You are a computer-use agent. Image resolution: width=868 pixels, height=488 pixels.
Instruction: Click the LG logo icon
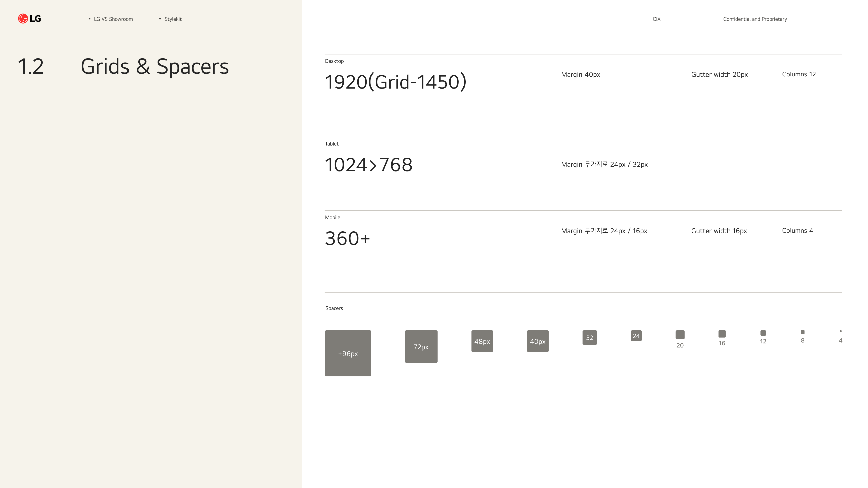[23, 19]
